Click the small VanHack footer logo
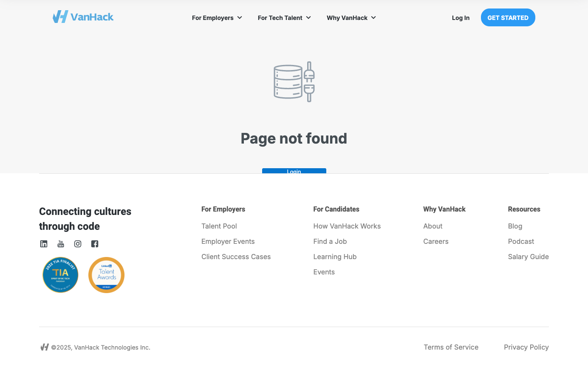The image size is (588, 367). click(x=45, y=347)
